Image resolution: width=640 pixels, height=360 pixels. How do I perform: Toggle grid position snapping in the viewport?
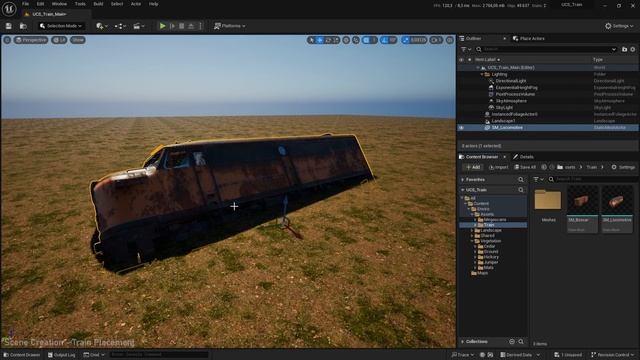pyautogui.click(x=367, y=40)
